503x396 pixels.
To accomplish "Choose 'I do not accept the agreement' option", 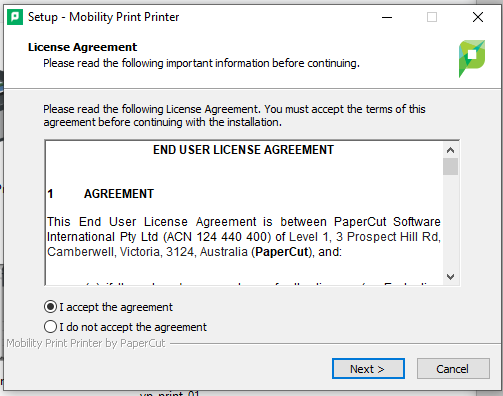I will click(x=50, y=327).
